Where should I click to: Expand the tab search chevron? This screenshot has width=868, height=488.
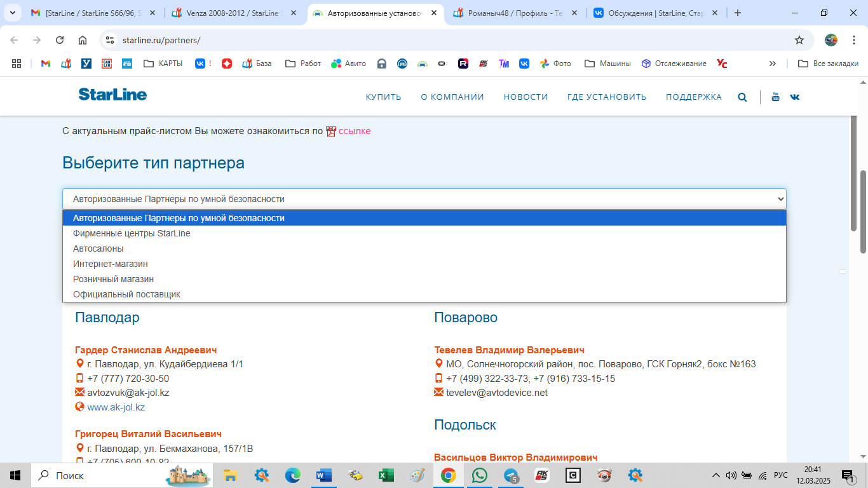click(x=13, y=13)
